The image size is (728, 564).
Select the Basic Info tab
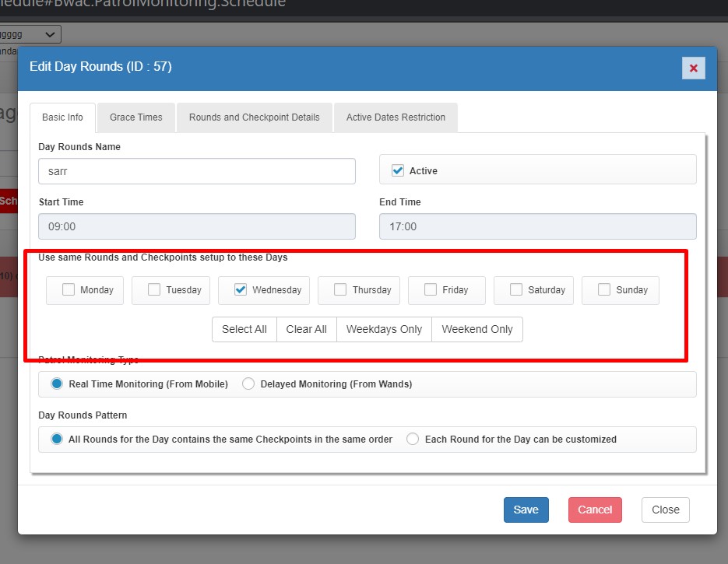pos(62,117)
